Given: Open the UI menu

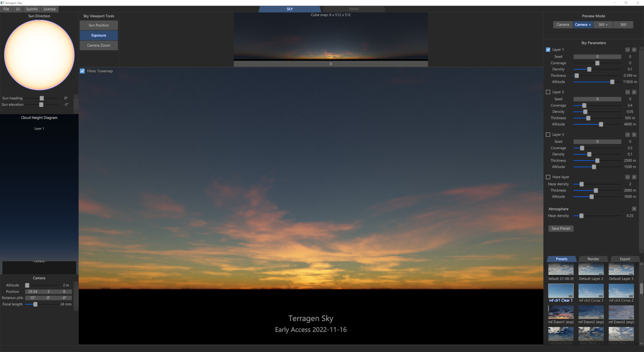Looking at the screenshot, I should click(x=18, y=9).
